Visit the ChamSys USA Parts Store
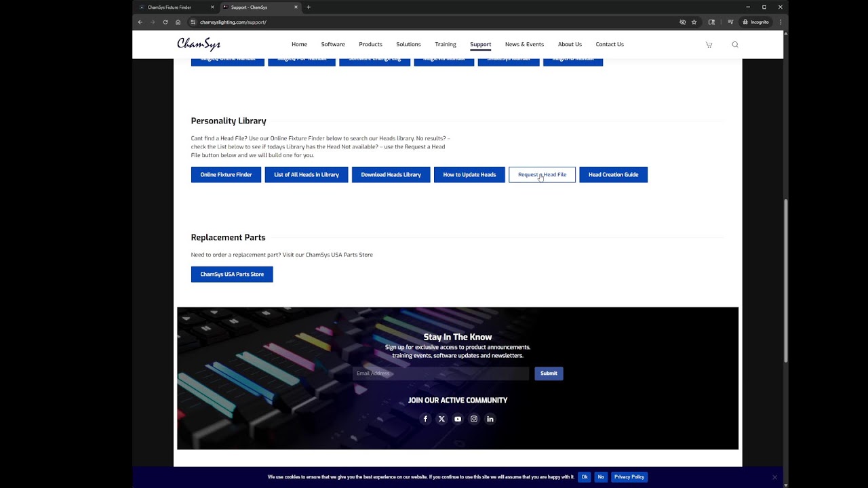Screen dimensions: 868x488 232,274
